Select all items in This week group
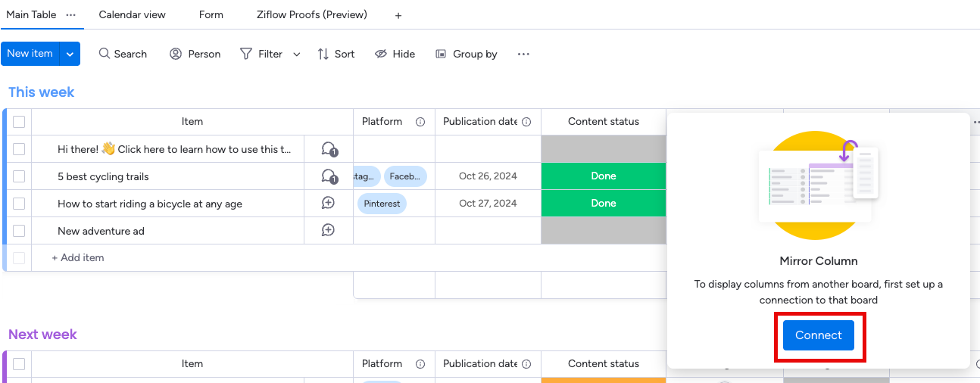The width and height of the screenshot is (980, 383). pos(19,122)
